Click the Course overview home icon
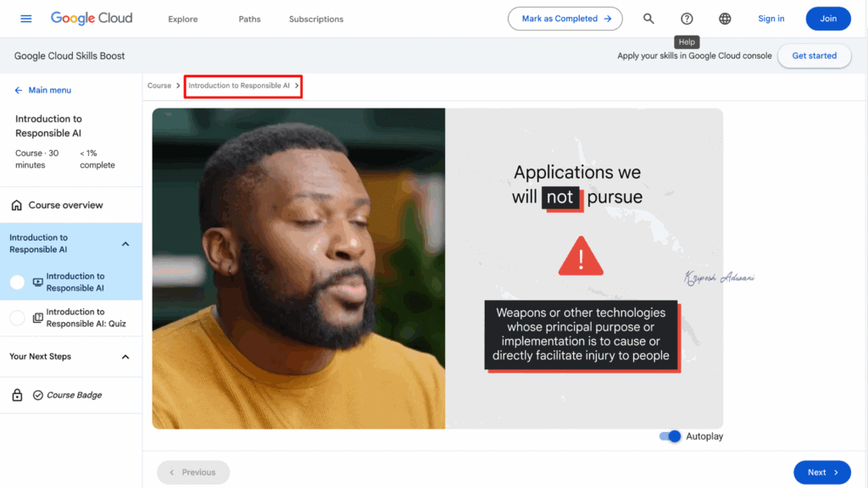868x488 pixels. click(16, 205)
